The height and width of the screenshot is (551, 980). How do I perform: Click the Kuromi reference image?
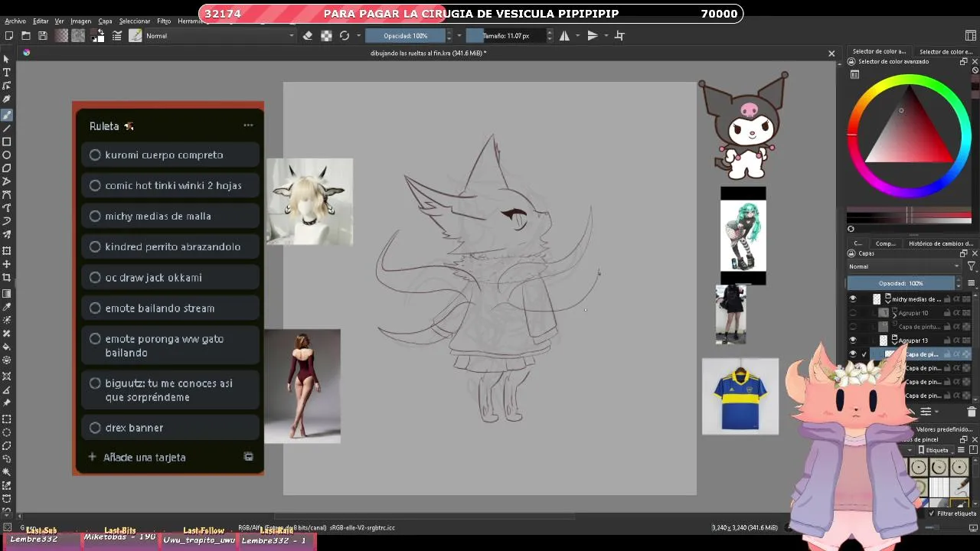pyautogui.click(x=743, y=126)
